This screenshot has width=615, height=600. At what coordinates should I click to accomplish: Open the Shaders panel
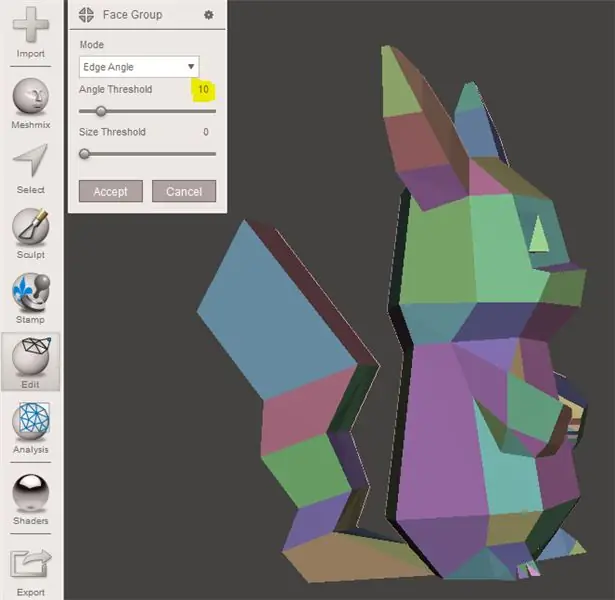pos(31,493)
